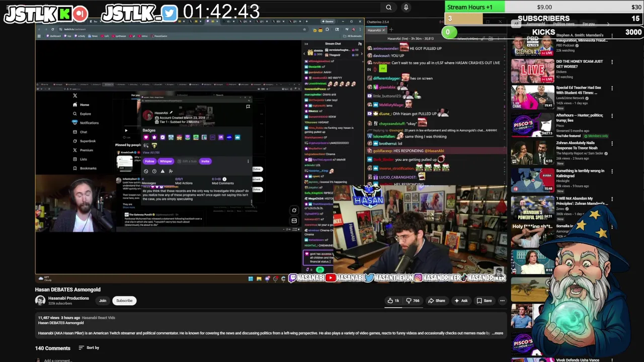This screenshot has width=644, height=362.
Task: Open Home in the X sidebar
Action: (x=80, y=105)
